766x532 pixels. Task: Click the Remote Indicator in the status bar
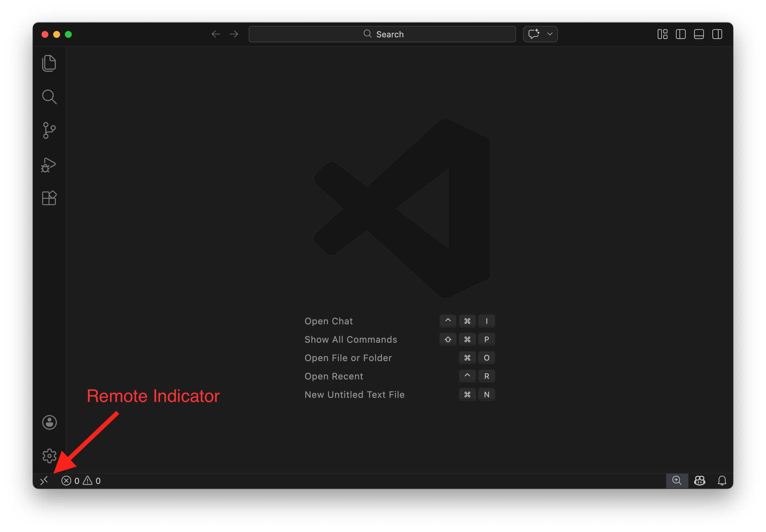[44, 480]
